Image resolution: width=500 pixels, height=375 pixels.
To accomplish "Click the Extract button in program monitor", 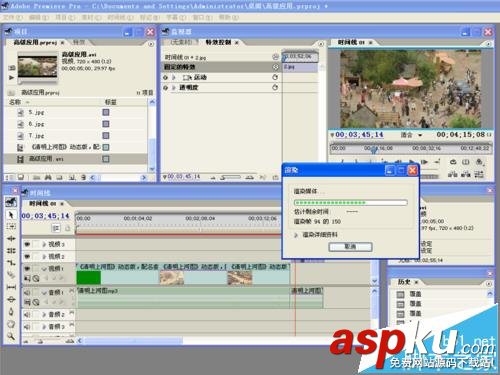I will point(466,174).
